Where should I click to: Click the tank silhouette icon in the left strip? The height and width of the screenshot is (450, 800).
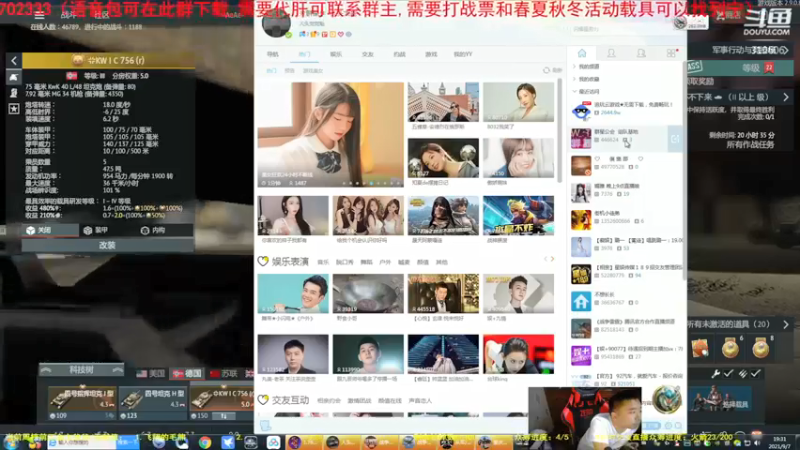click(14, 77)
